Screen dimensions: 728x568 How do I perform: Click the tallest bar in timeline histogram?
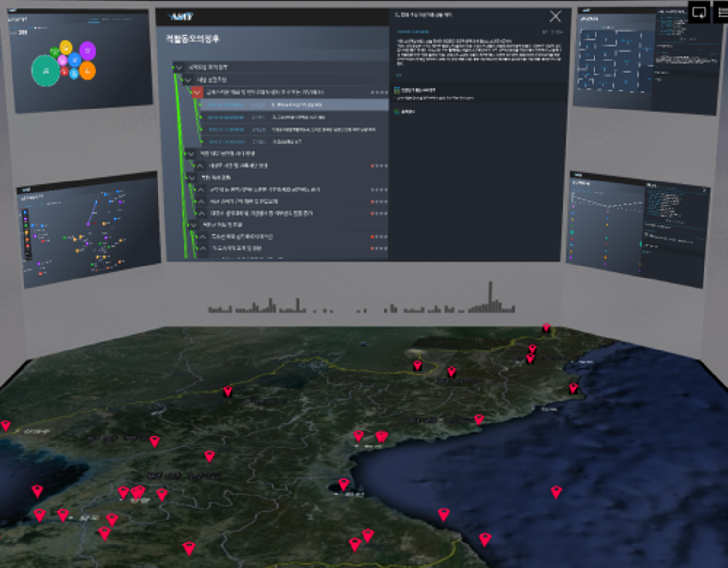click(490, 297)
